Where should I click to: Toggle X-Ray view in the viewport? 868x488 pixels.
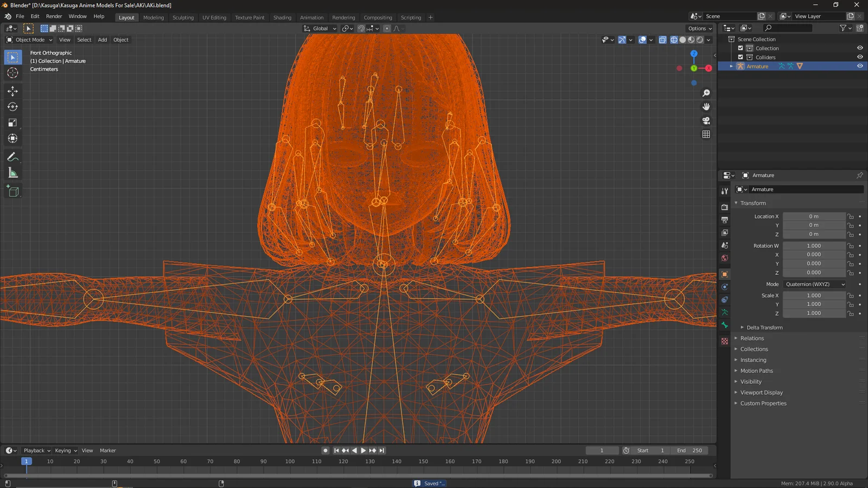(662, 40)
